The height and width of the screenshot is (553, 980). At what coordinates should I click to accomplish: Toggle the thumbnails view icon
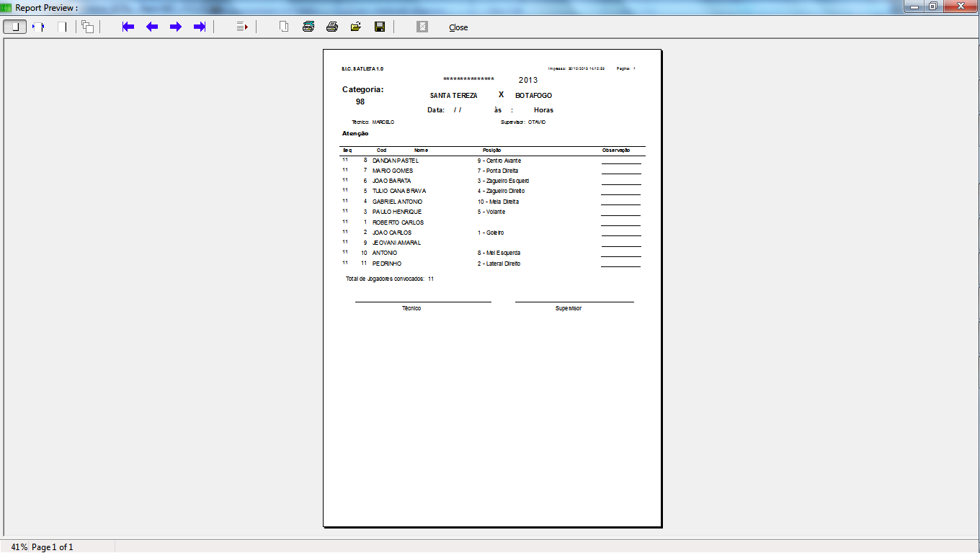pyautogui.click(x=87, y=27)
